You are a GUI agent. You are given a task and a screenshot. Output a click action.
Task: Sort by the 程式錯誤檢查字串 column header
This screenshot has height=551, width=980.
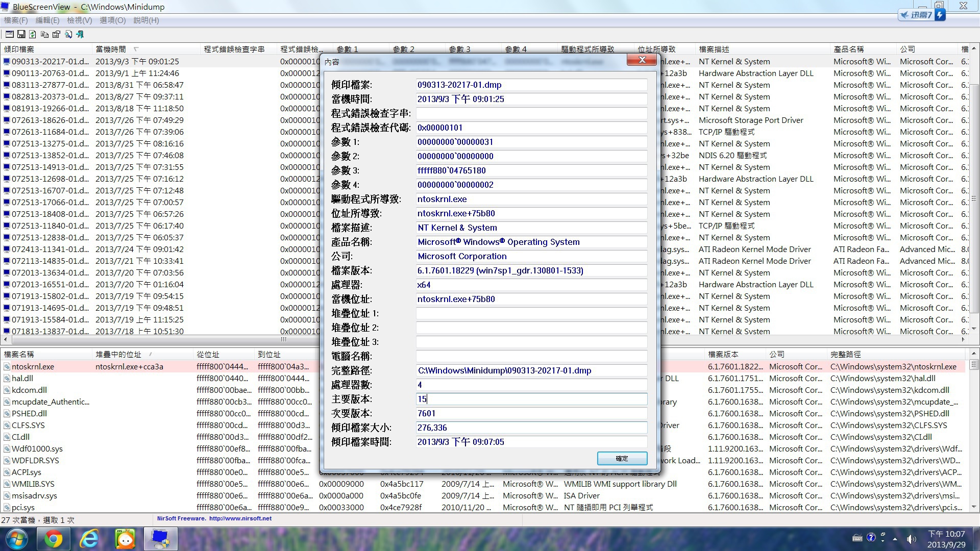[239, 49]
